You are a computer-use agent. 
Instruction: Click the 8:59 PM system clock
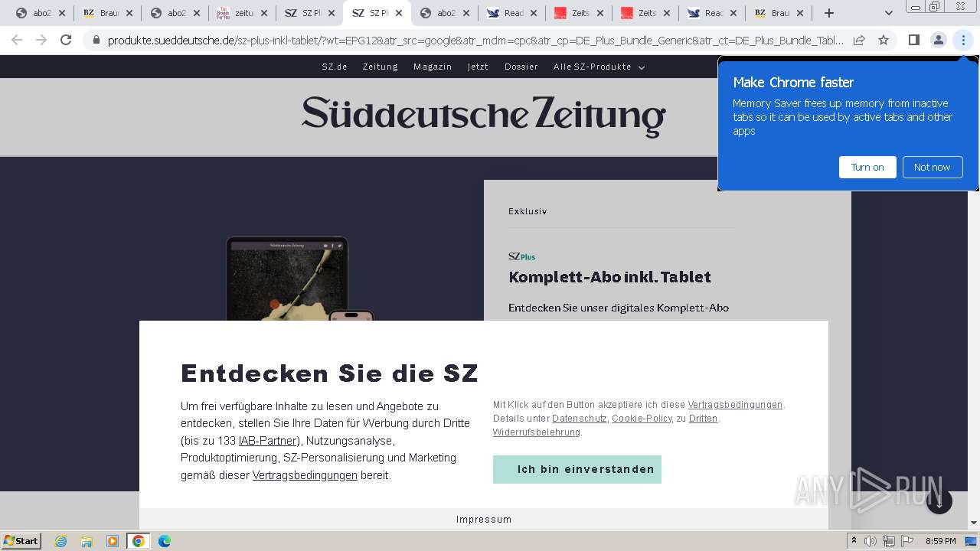(940, 541)
